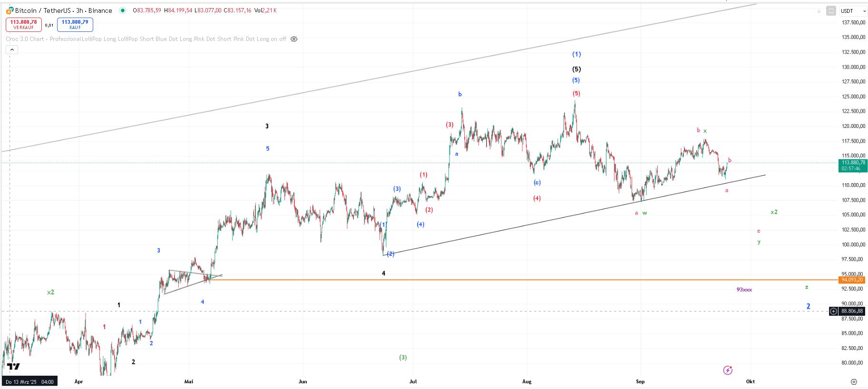
Task: Collapse the indicator legend with chevron button
Action: click(12, 49)
